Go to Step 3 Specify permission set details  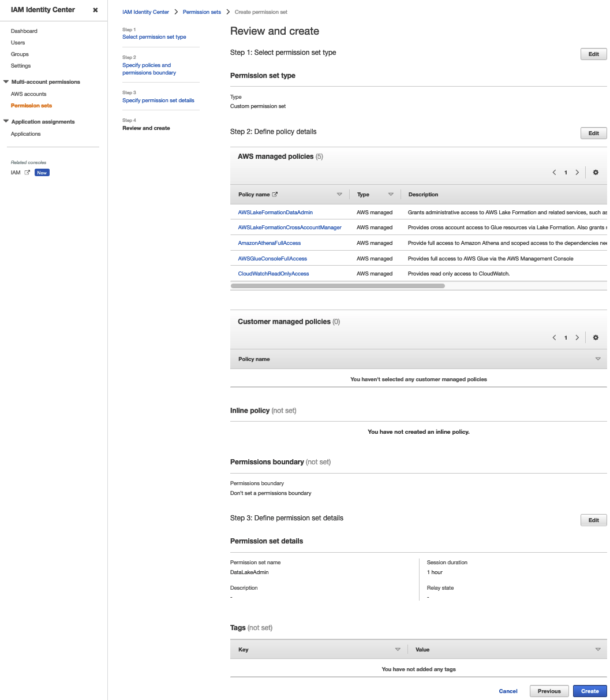[x=158, y=100]
